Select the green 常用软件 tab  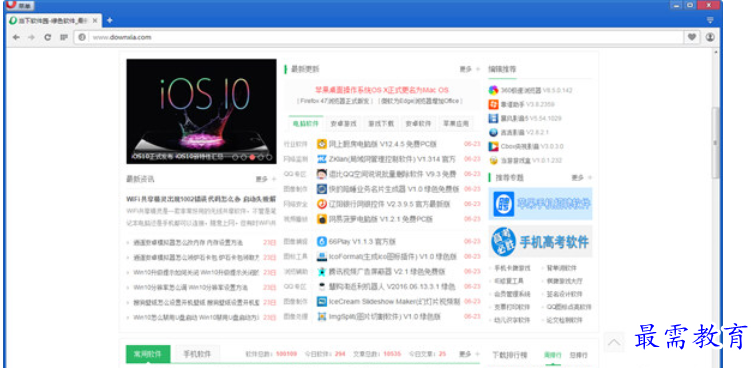coord(148,354)
